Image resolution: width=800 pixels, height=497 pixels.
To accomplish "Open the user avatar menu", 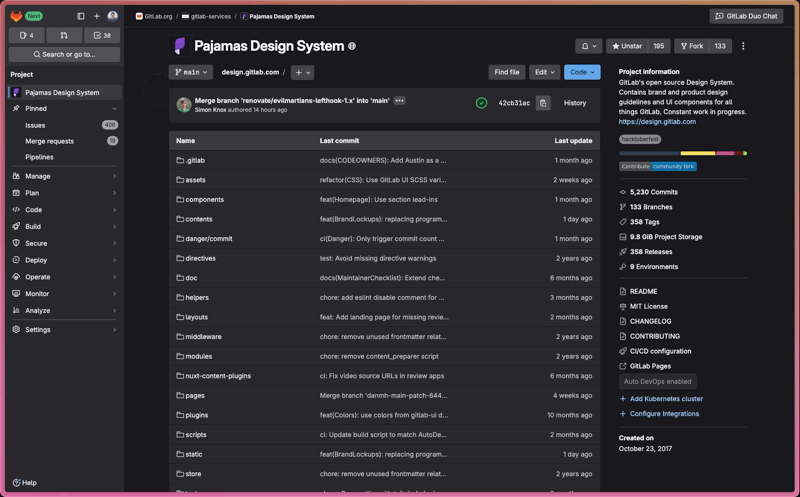I will (113, 16).
